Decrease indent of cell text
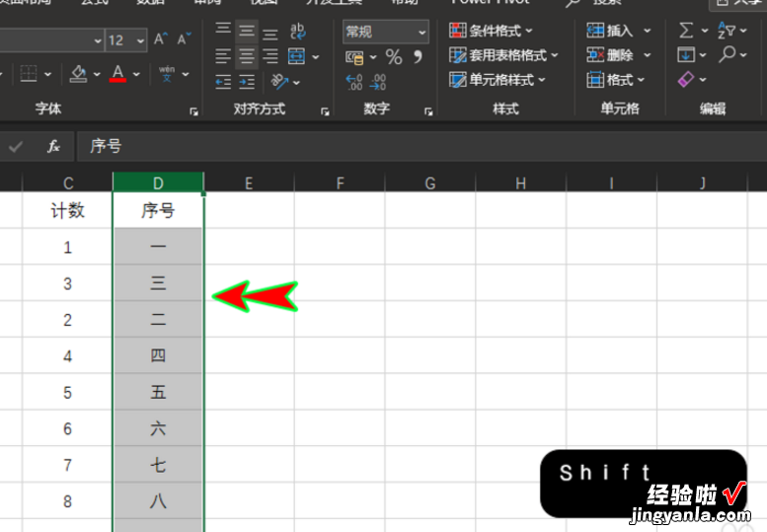The width and height of the screenshot is (767, 532). click(223, 82)
